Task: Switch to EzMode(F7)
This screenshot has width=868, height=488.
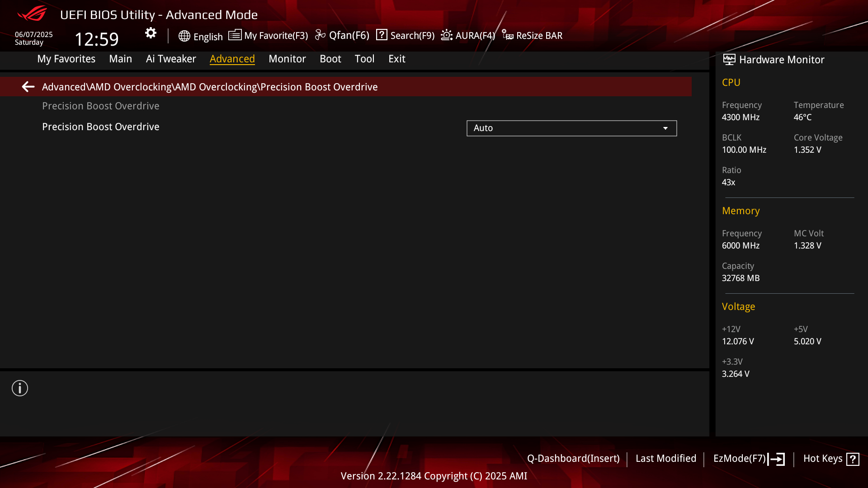Action: point(740,459)
